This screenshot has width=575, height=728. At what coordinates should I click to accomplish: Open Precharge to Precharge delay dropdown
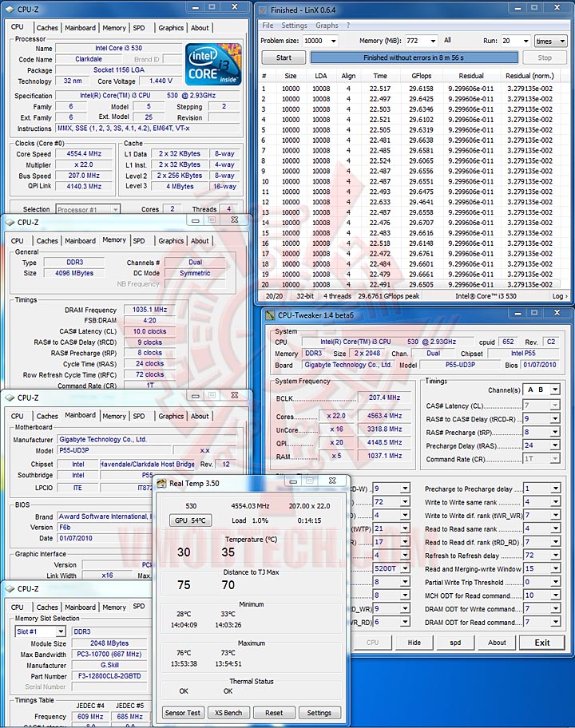tap(556, 489)
